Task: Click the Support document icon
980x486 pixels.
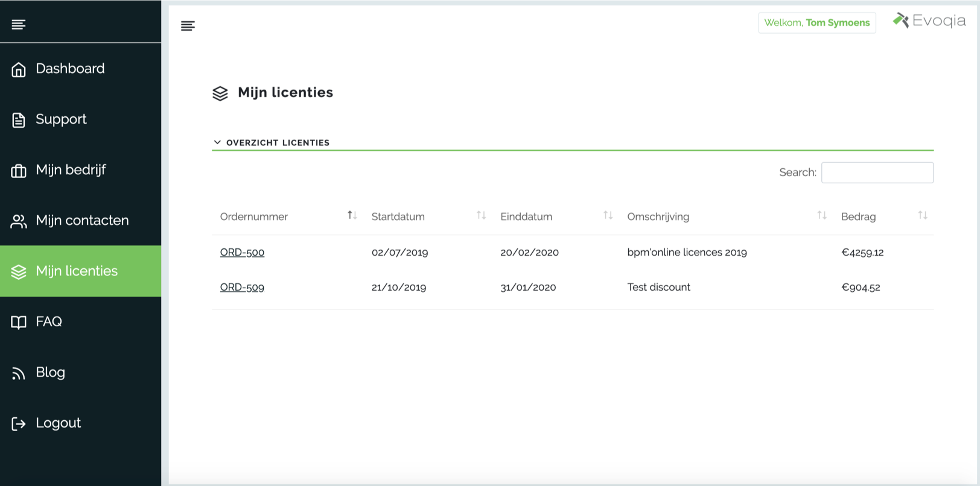Action: point(19,120)
